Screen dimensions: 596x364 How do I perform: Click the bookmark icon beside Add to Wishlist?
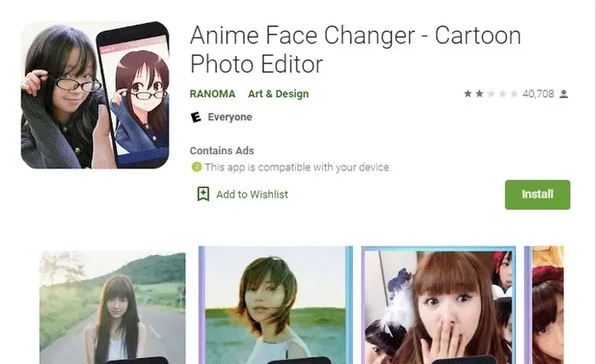point(203,194)
